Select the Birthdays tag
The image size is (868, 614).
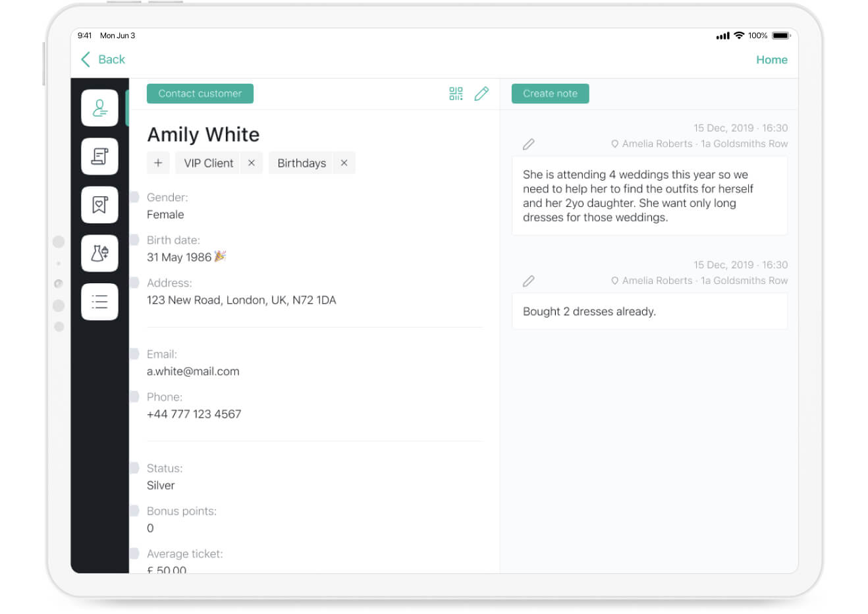(302, 163)
